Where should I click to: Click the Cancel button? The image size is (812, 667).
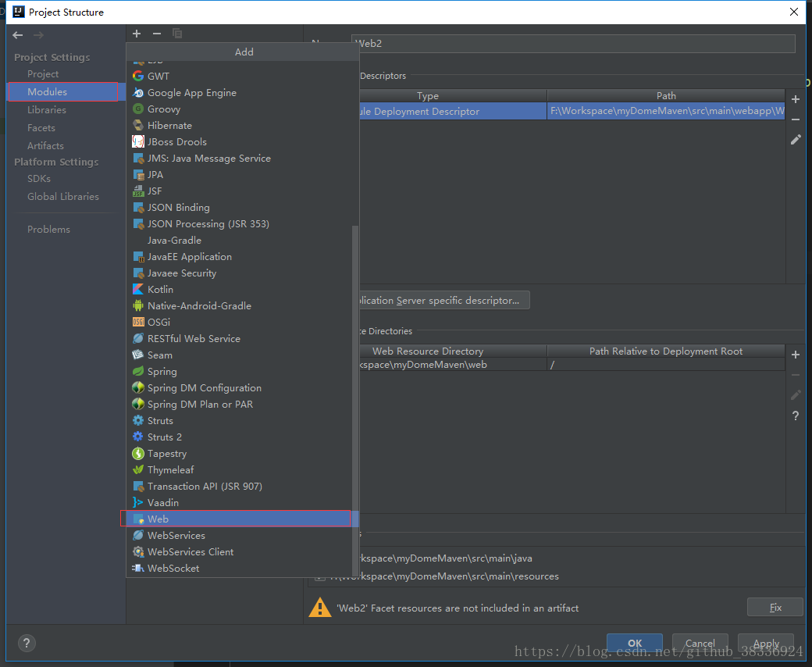[x=700, y=644]
